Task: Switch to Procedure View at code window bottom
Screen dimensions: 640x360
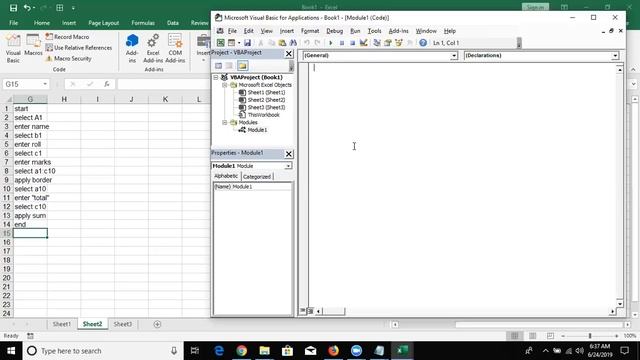Action: pyautogui.click(x=302, y=311)
